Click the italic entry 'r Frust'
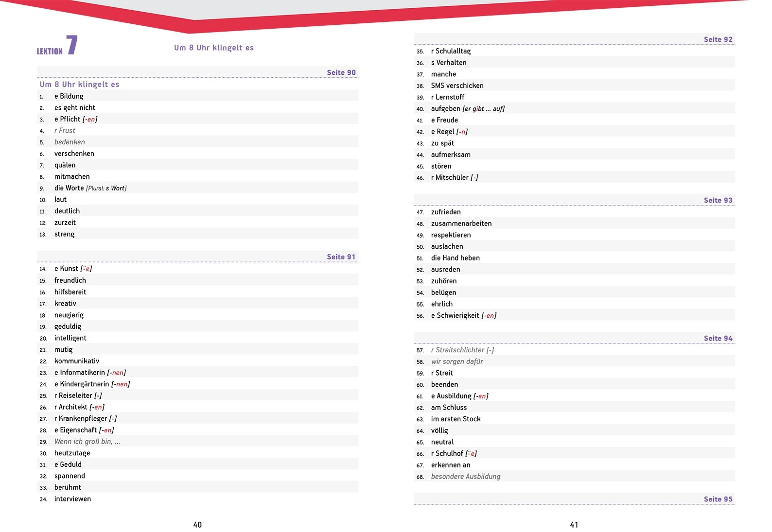Viewport: 772px width, 532px height. click(x=65, y=131)
